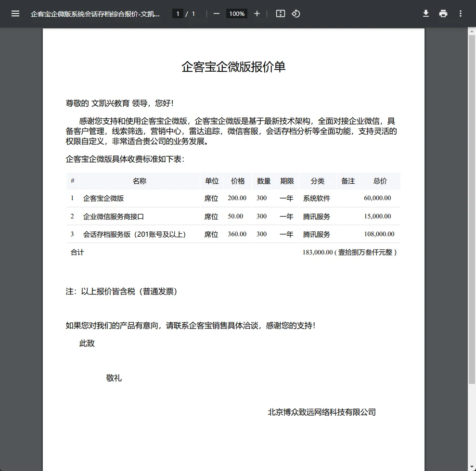This screenshot has height=471, width=476.
Task: Download the PDF file
Action: [425, 13]
